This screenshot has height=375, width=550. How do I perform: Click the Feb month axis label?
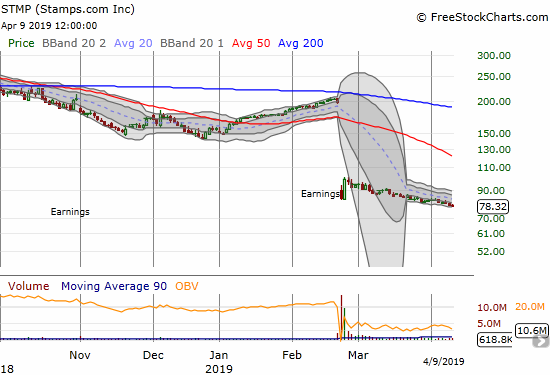click(x=292, y=355)
